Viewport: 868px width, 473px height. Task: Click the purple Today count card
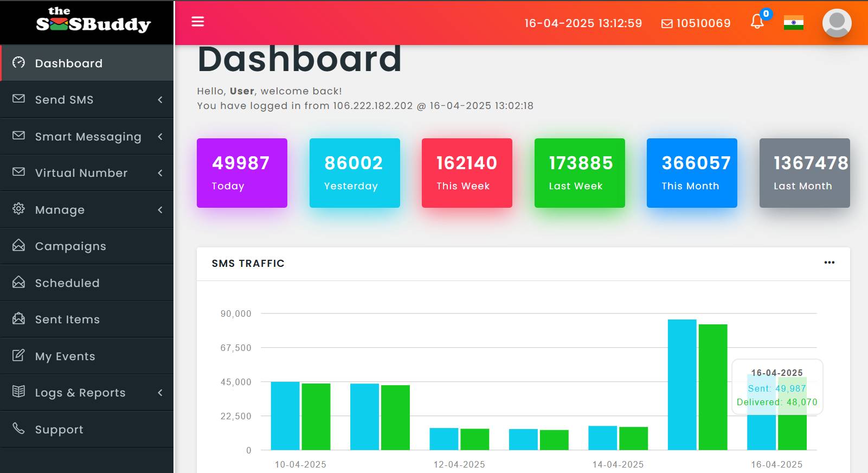(x=242, y=173)
